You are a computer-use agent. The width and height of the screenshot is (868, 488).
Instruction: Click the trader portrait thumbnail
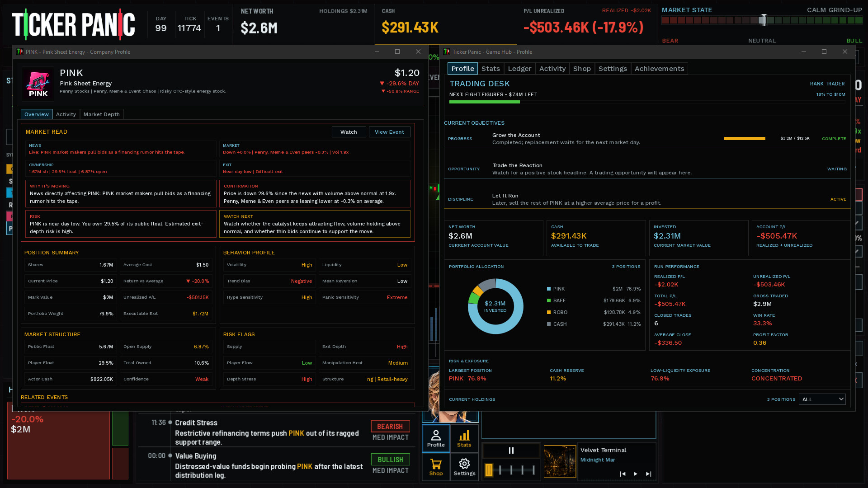[450, 395]
